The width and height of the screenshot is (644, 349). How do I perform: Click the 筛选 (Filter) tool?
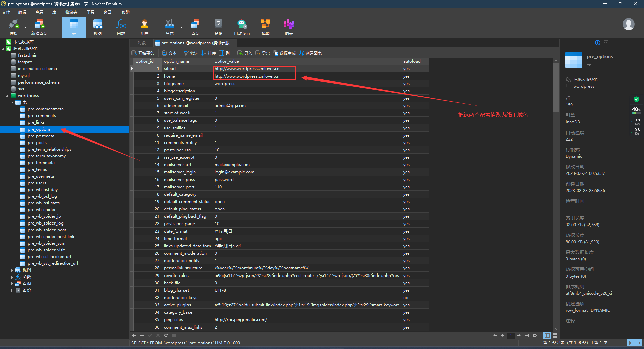point(191,53)
